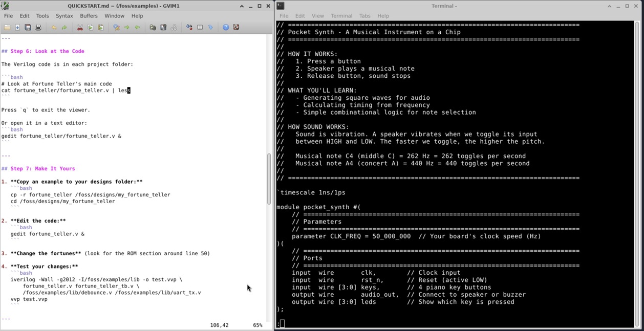
Task: Click the Load Session toolbar icon
Action: point(153,28)
